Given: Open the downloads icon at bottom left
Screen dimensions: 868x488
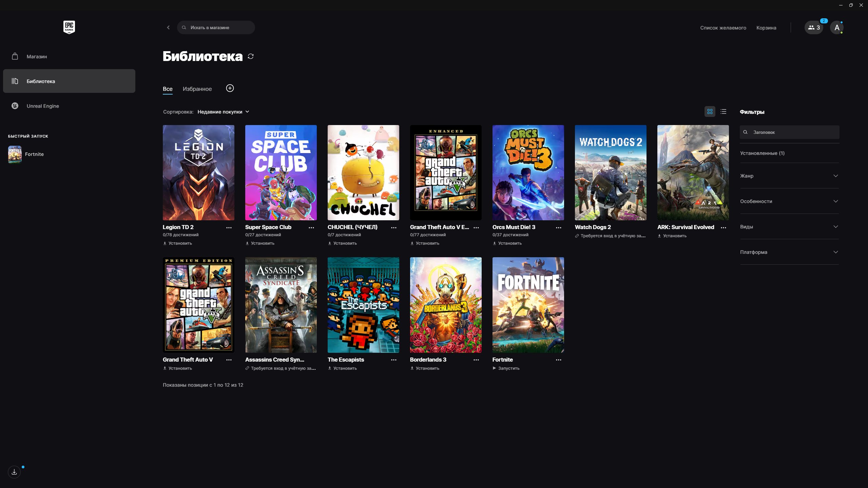Looking at the screenshot, I should 14,472.
